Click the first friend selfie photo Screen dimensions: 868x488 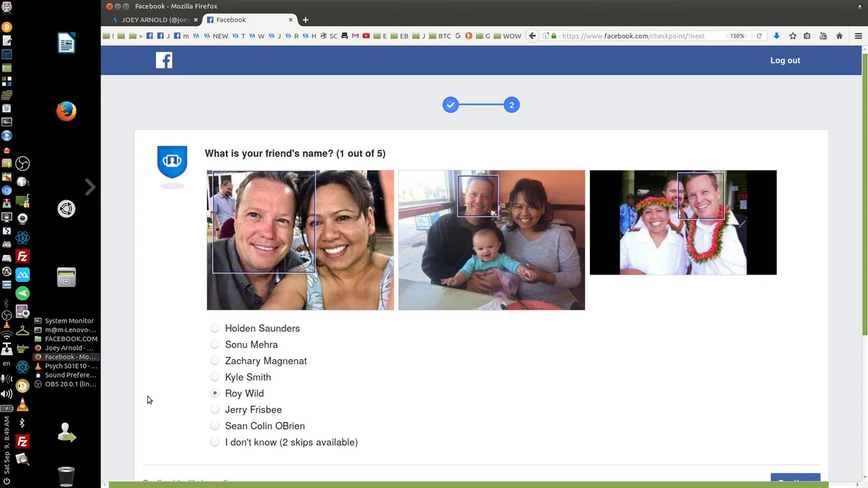[300, 240]
